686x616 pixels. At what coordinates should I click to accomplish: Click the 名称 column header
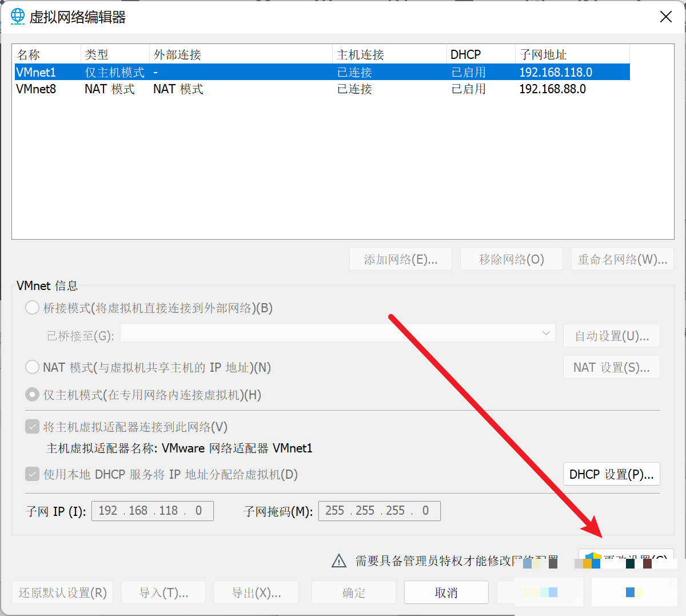(x=46, y=54)
